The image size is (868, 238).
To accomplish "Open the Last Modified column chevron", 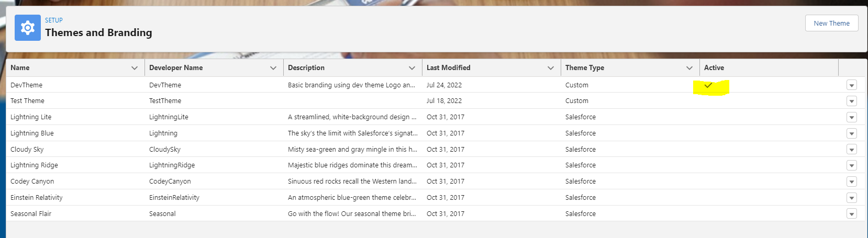I will 551,68.
